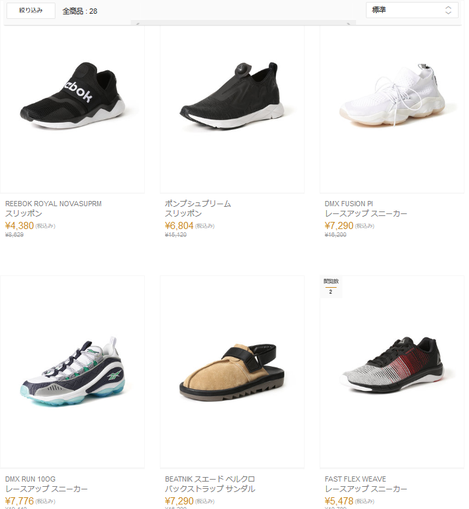Click the FAST FLEX WEAVE product title
The height and width of the screenshot is (509, 469).
coord(355,479)
